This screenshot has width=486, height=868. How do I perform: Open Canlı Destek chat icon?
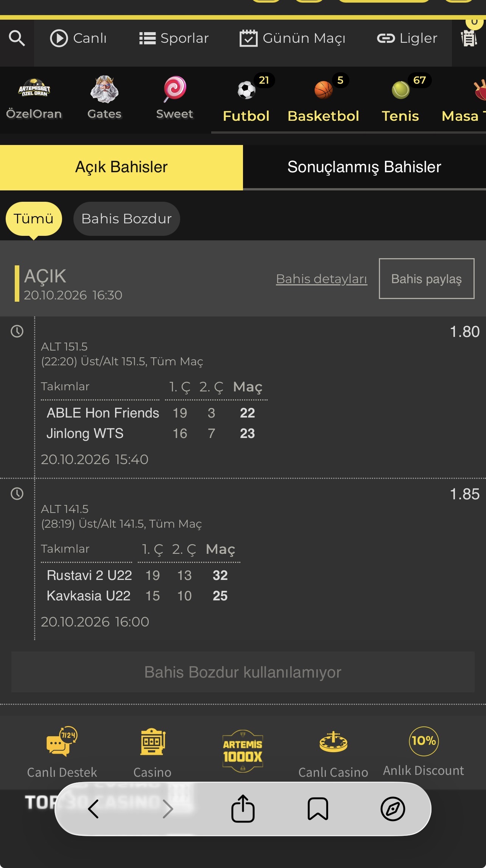point(62,741)
